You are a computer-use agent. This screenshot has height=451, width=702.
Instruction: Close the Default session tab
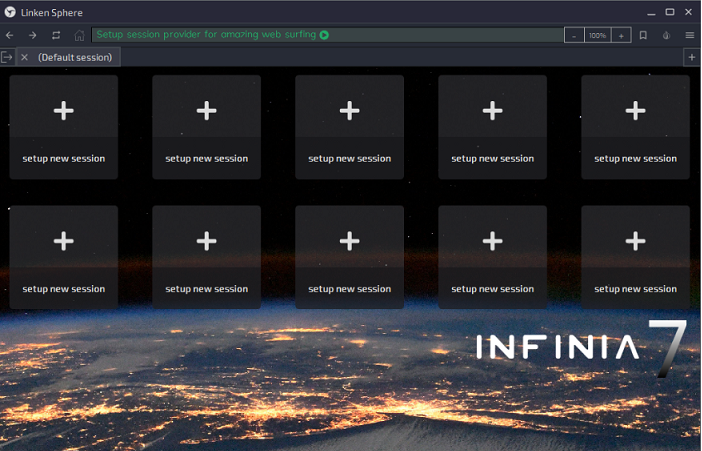(25, 57)
